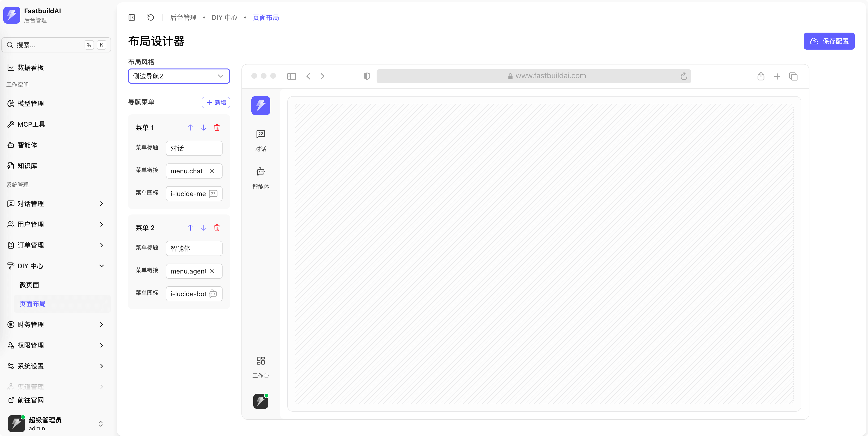Click the 保存配置 button

(829, 41)
